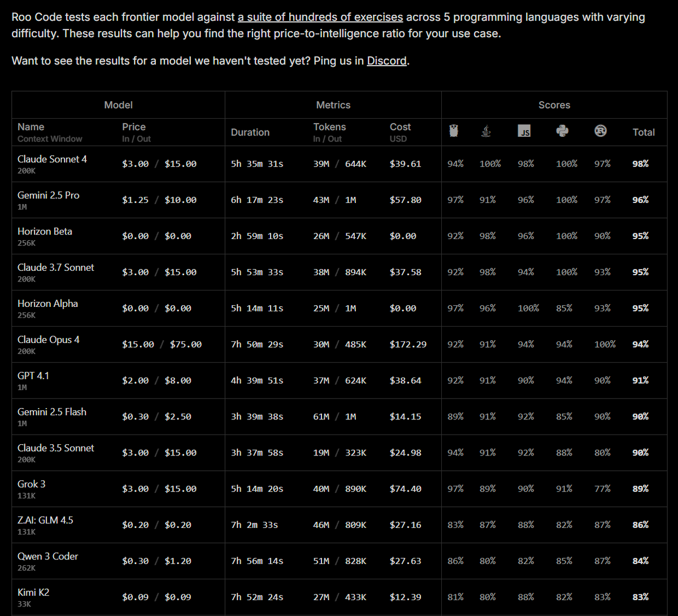
Task: Click the 7h 56m 14s duration
Action: coord(257,561)
